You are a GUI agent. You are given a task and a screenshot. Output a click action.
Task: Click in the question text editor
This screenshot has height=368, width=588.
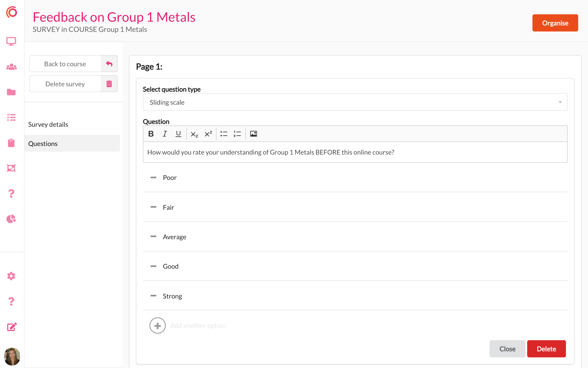(x=355, y=152)
